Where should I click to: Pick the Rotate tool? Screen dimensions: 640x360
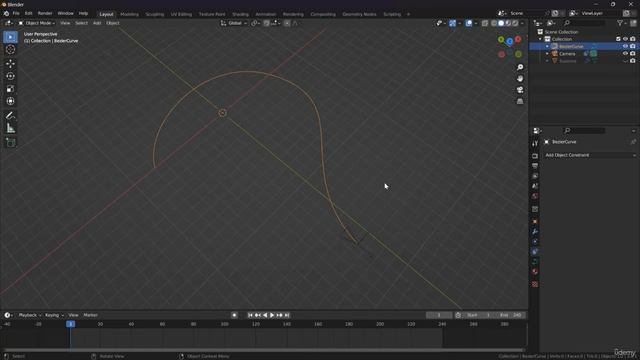point(11,76)
